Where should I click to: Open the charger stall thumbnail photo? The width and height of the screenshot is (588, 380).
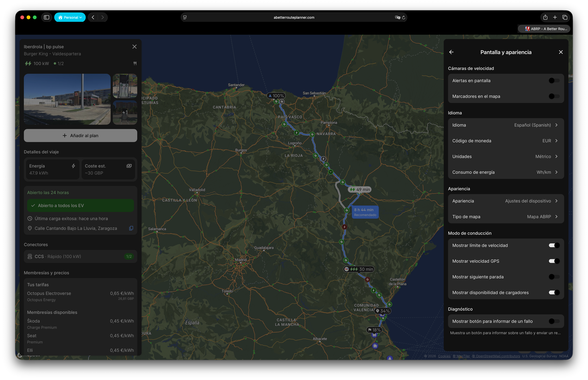pos(125,86)
